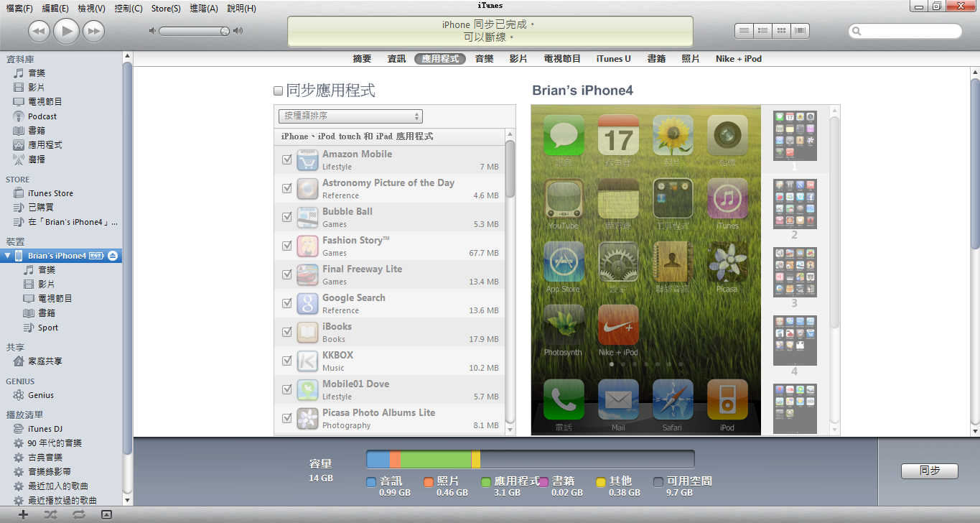Click the Safari dock icon

tap(673, 399)
